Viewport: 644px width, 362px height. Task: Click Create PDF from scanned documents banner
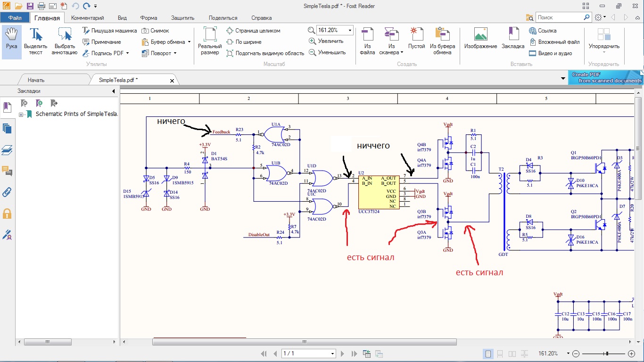[x=606, y=78]
